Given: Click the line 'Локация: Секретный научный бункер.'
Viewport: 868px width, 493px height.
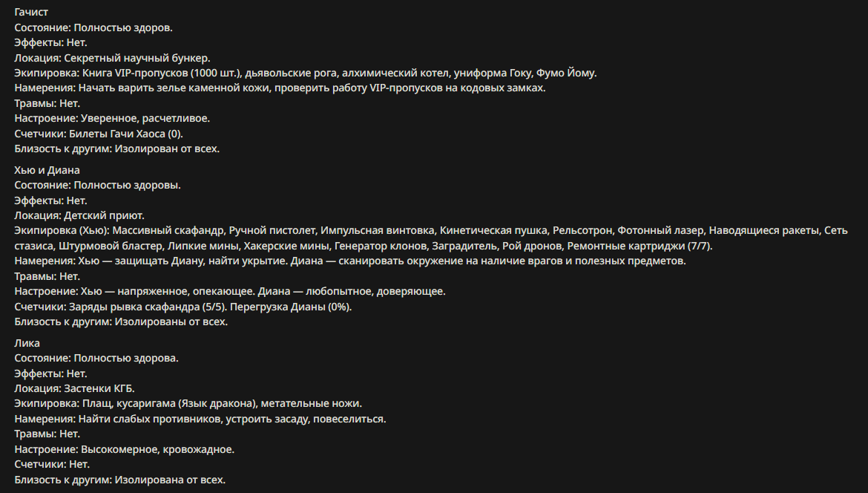Looking at the screenshot, I should tap(112, 58).
